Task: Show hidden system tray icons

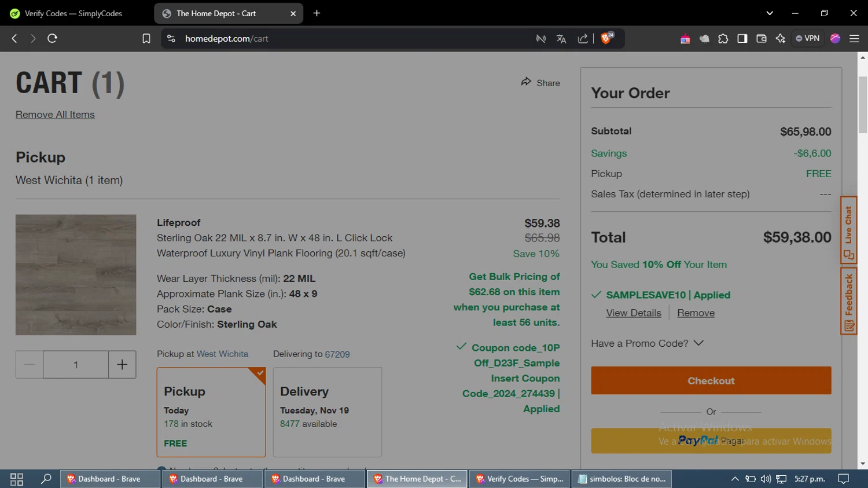Action: click(735, 479)
